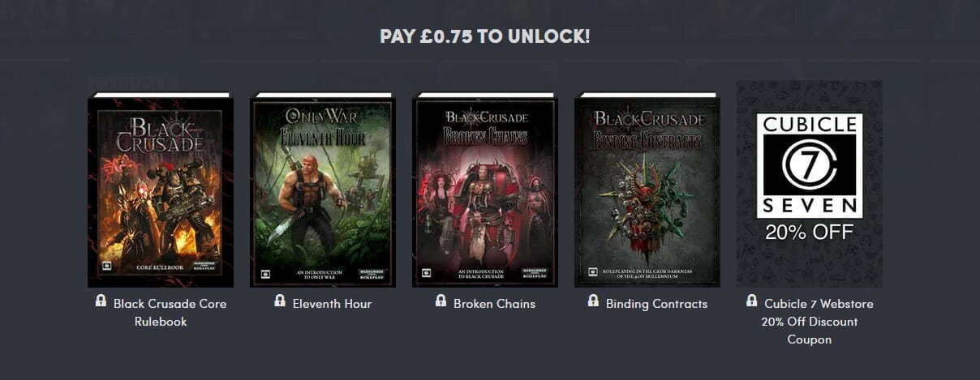
Task: Select the Binding Contracts title text
Action: (x=656, y=304)
